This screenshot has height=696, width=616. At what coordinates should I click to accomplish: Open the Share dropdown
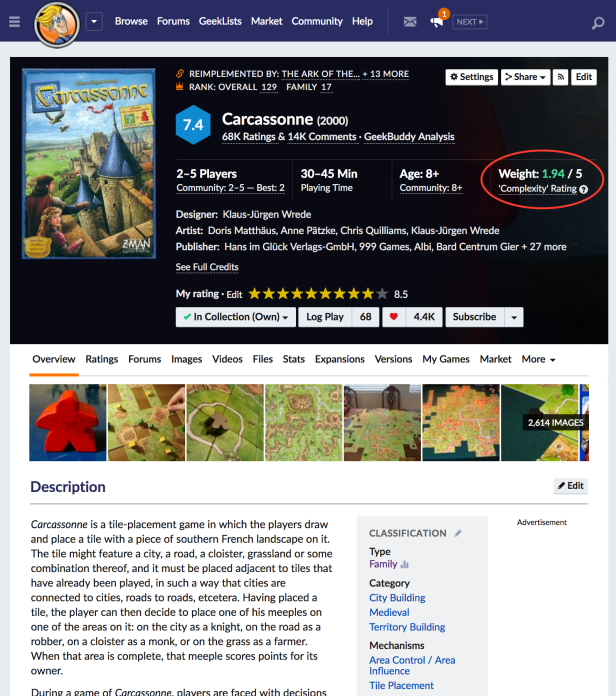tap(525, 77)
